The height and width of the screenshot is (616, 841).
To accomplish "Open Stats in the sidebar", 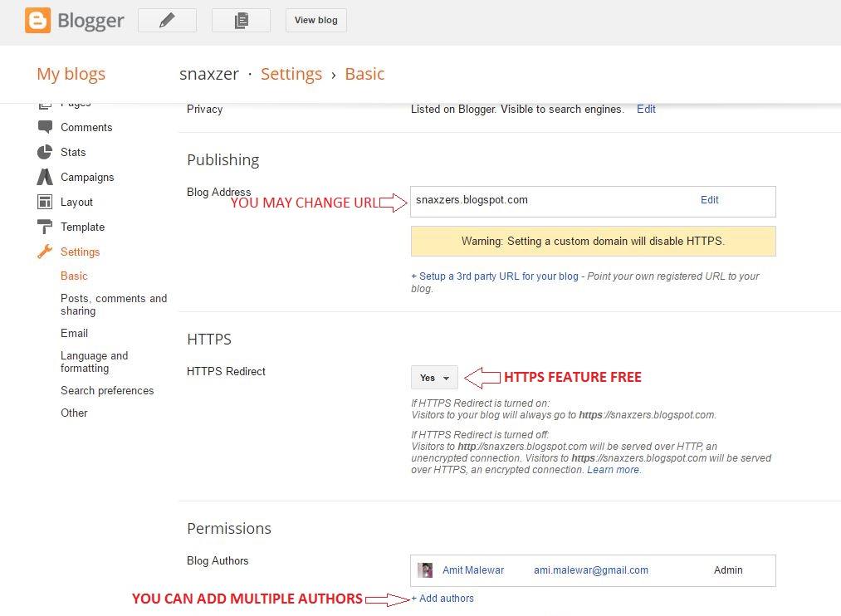I will click(x=73, y=152).
